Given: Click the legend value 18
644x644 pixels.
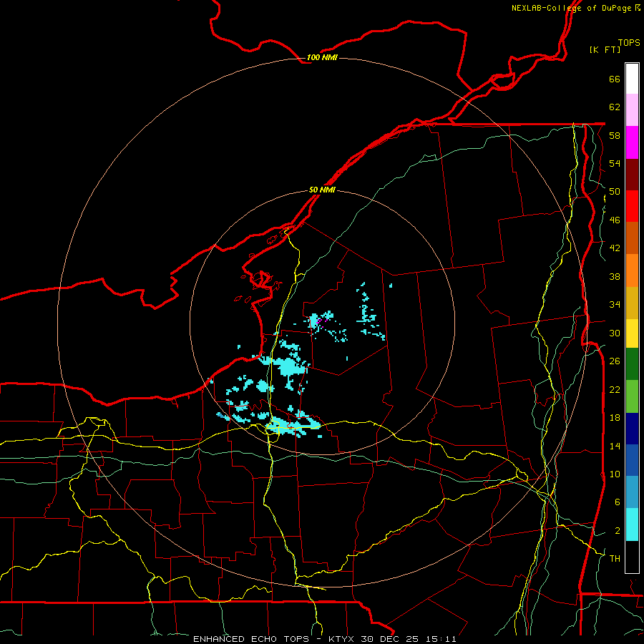Looking at the screenshot, I should 615,417.
